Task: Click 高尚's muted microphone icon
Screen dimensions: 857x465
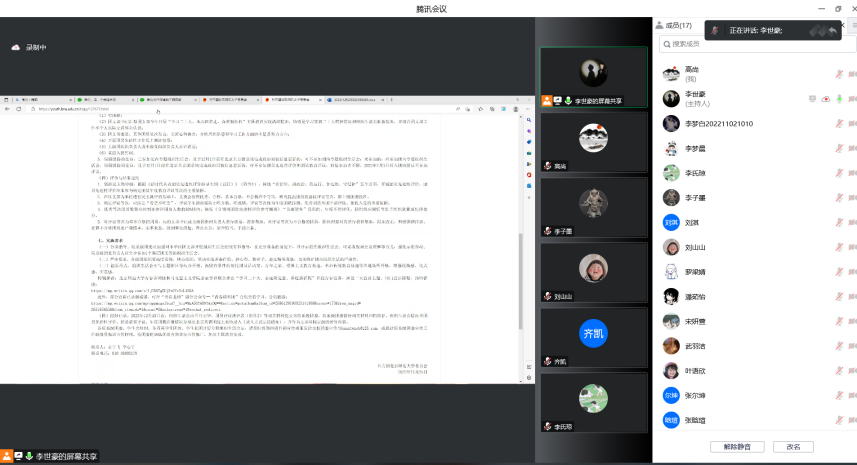Action: pos(840,74)
